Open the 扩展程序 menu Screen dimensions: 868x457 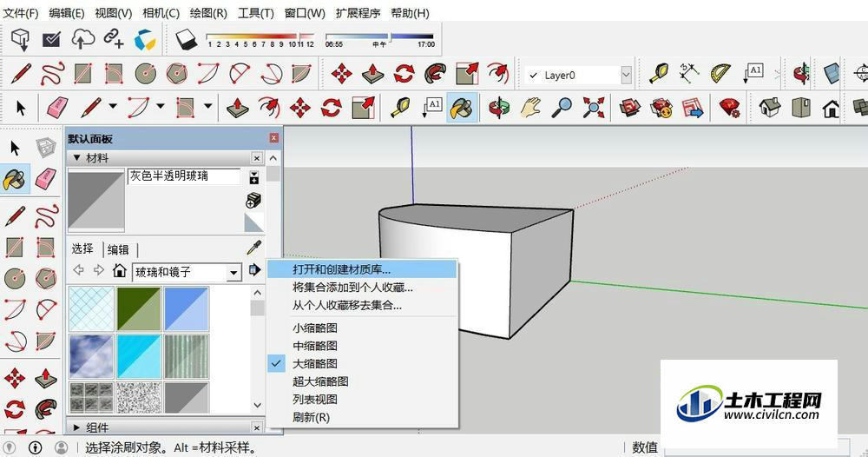tap(358, 13)
